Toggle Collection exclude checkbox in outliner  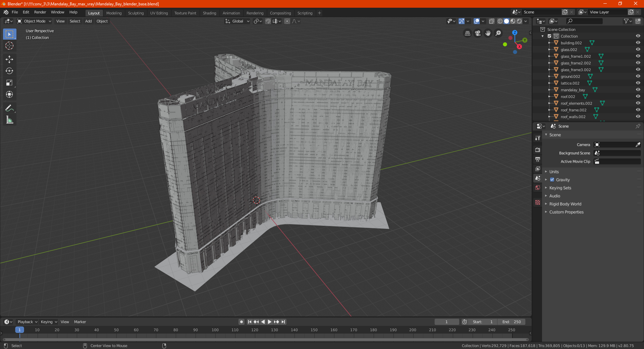coord(549,36)
